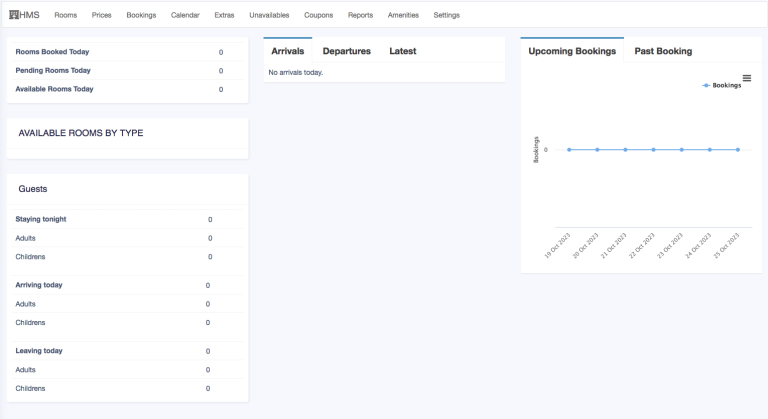
Task: Open the Rooms menu
Action: [66, 15]
